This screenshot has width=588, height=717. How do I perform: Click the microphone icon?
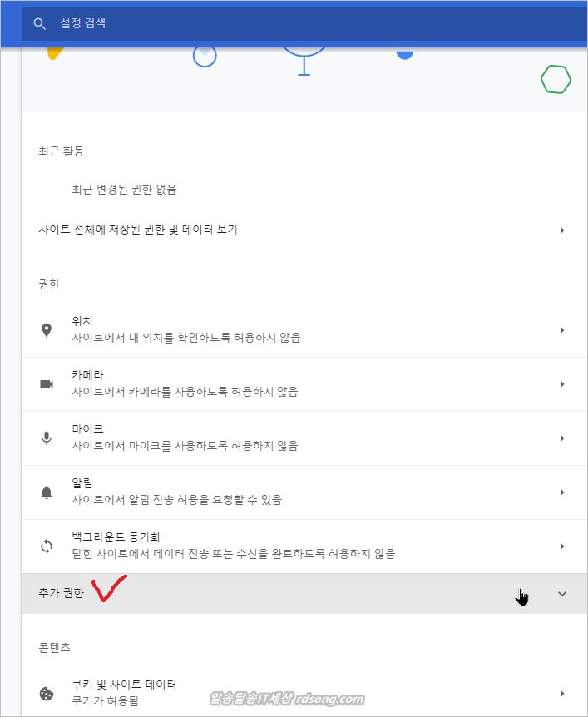pyautogui.click(x=47, y=438)
